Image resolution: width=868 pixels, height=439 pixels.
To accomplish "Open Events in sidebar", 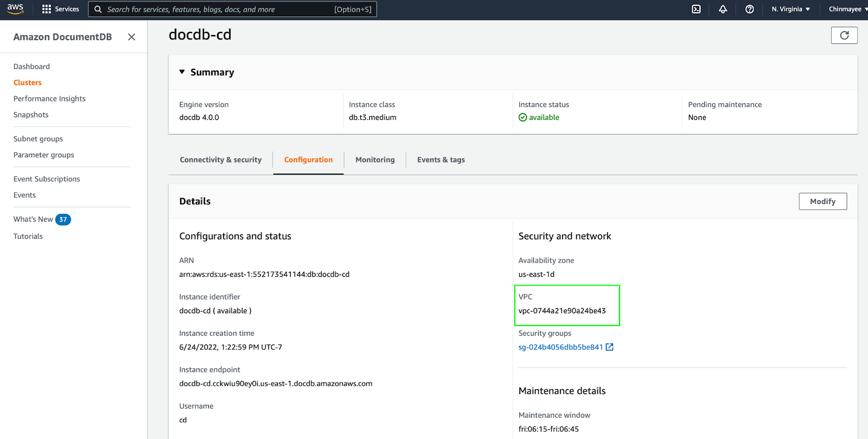I will click(x=24, y=195).
